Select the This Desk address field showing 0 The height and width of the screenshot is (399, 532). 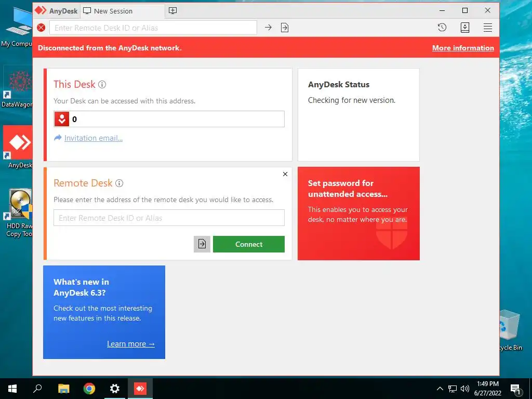[x=169, y=119]
